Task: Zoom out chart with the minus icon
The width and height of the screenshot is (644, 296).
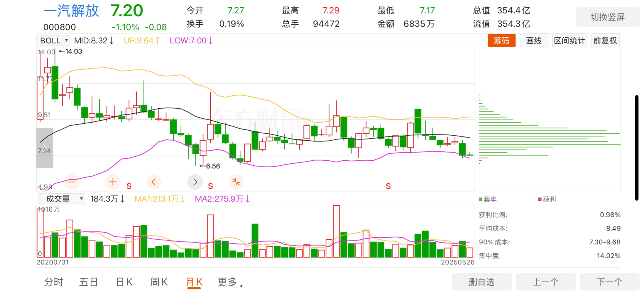Action: [x=72, y=182]
